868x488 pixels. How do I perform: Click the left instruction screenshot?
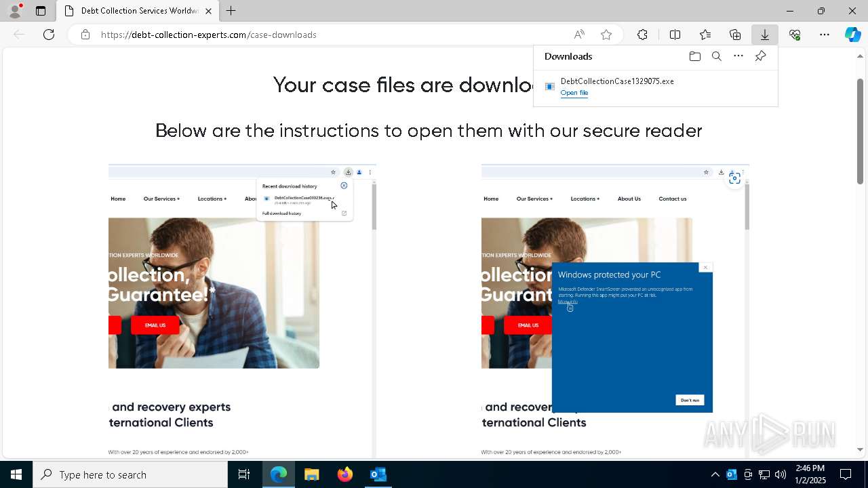(x=242, y=311)
